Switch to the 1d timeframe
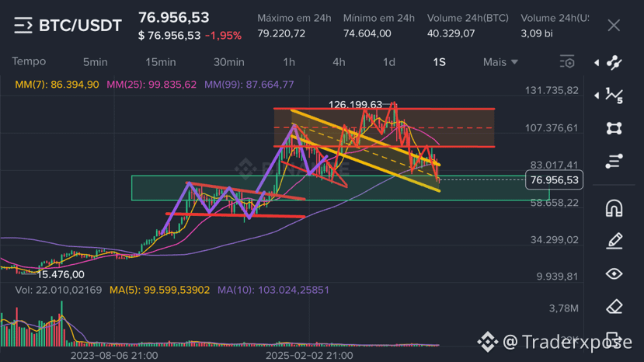The height and width of the screenshot is (362, 644). click(x=389, y=62)
